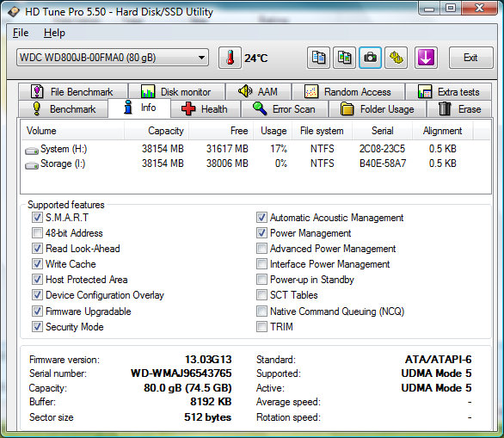Open the Health tab
This screenshot has height=438, width=504.
point(206,109)
